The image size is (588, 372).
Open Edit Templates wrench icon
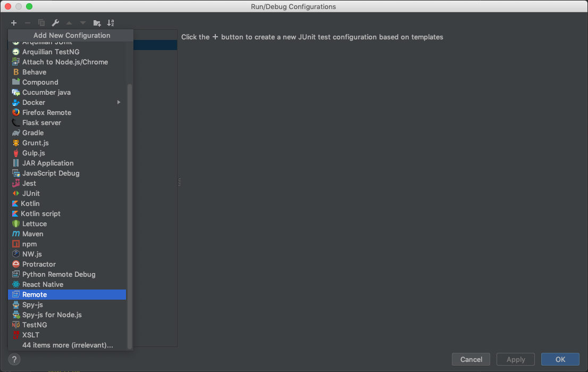(x=55, y=23)
